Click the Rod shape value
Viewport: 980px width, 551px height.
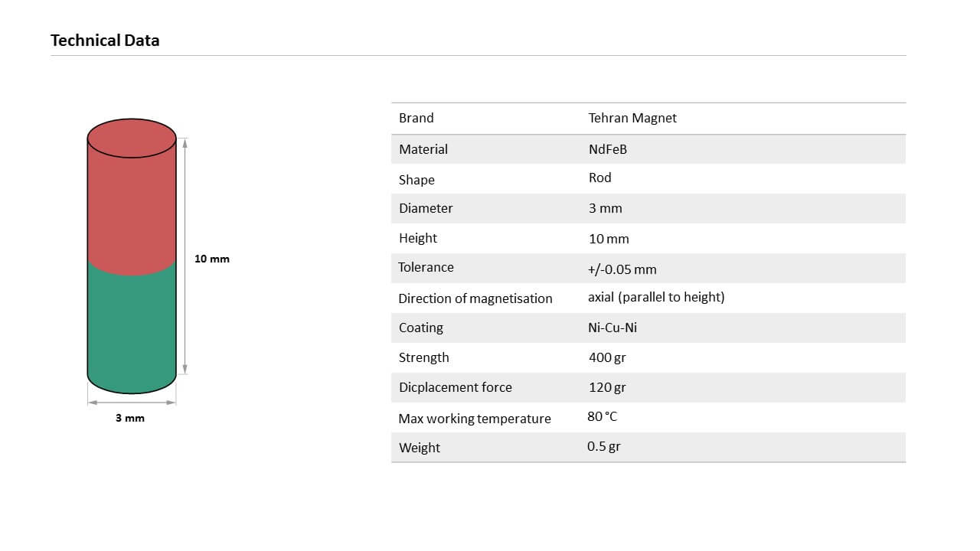coord(599,178)
